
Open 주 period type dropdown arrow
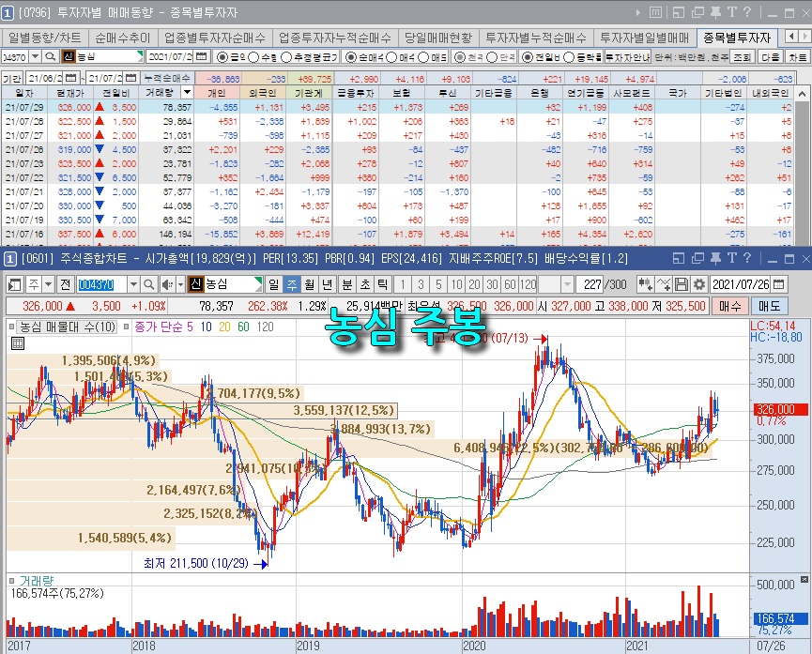click(x=48, y=284)
